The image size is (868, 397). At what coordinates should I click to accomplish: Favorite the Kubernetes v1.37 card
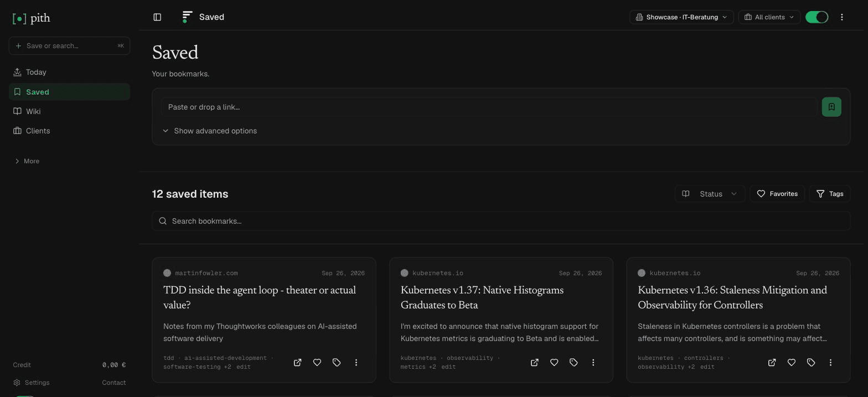coord(554,363)
